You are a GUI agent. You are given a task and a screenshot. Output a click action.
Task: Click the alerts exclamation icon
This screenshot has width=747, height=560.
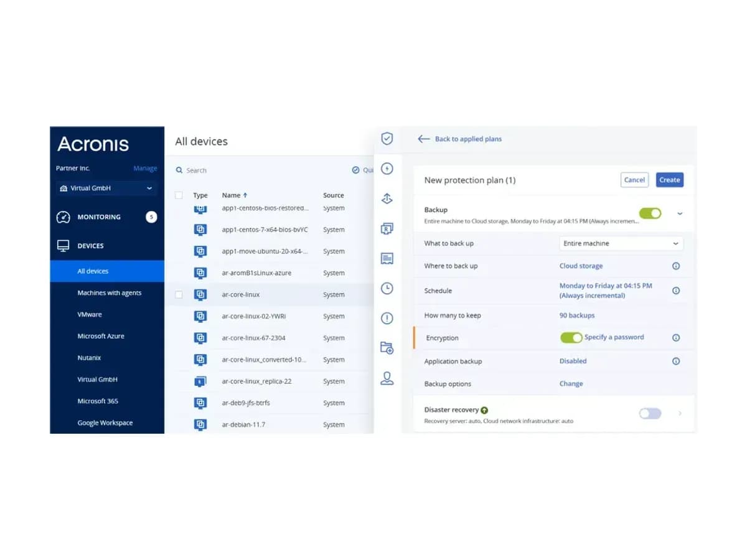(x=387, y=318)
